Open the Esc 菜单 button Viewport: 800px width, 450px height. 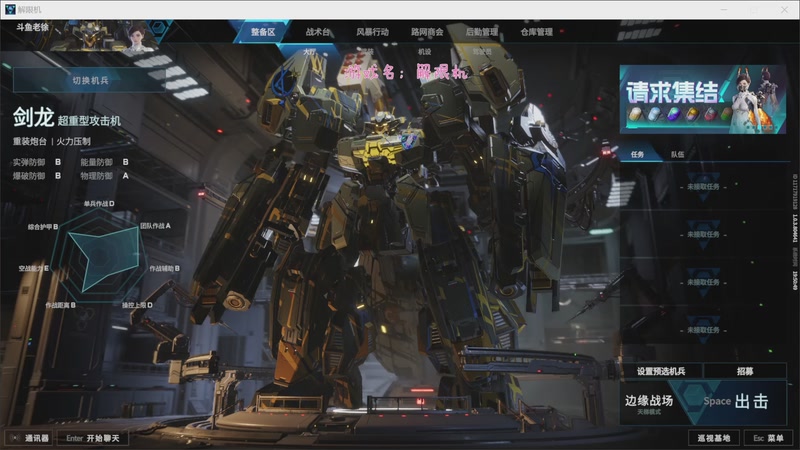pos(767,438)
